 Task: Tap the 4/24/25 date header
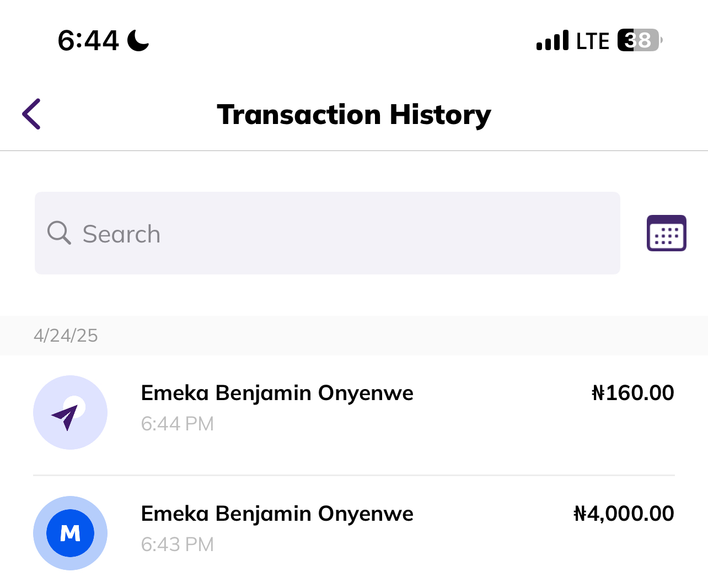(x=66, y=336)
